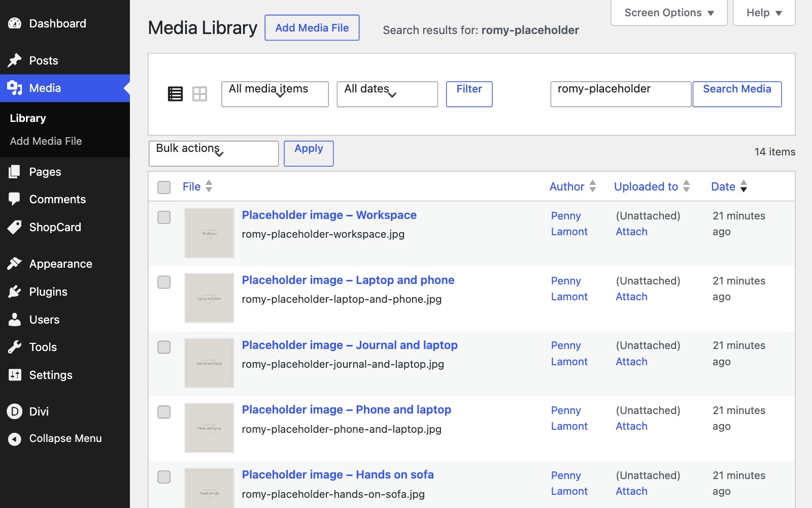
Task: Open Placeholder image – Workspace link
Action: 329,215
